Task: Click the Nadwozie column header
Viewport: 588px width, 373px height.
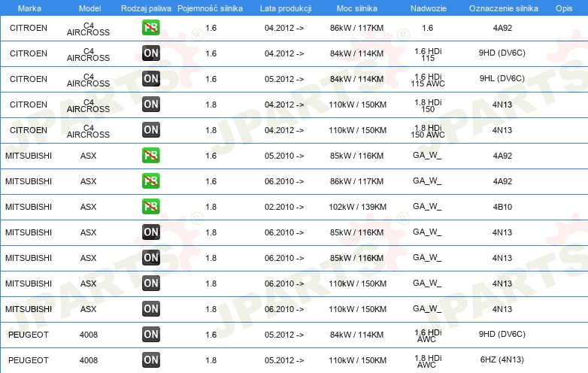Action: (x=429, y=8)
